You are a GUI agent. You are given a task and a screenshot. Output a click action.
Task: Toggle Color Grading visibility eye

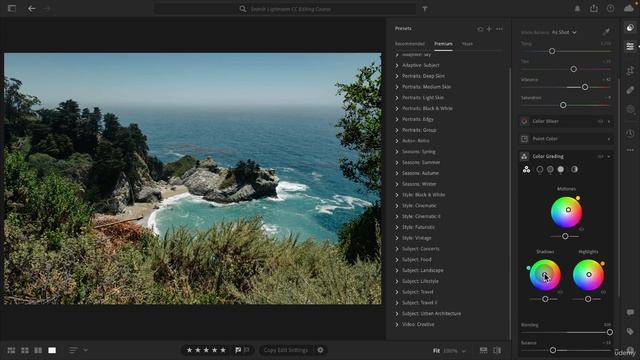pyautogui.click(x=600, y=156)
